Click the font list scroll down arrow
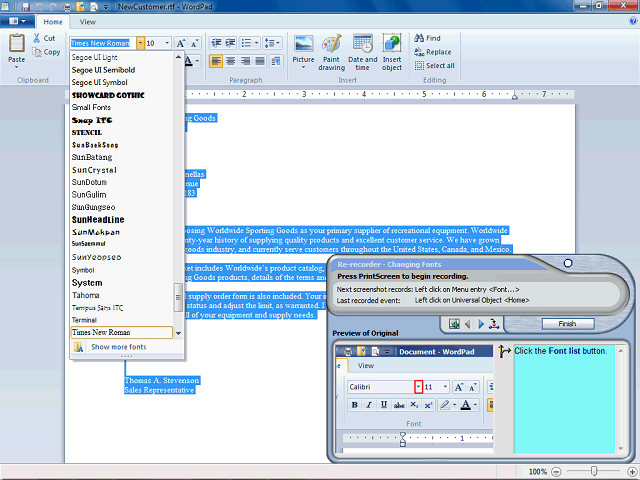Screen dimensions: 640x480 [178, 333]
